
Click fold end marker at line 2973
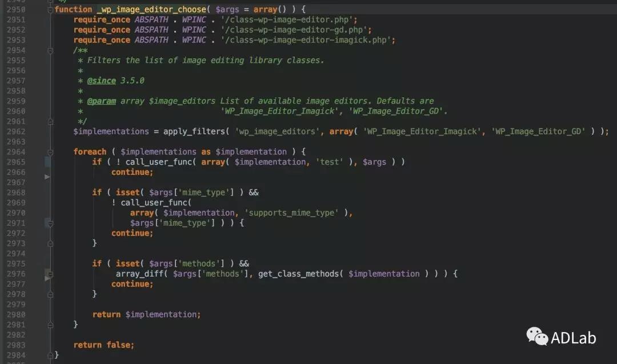tap(50, 243)
